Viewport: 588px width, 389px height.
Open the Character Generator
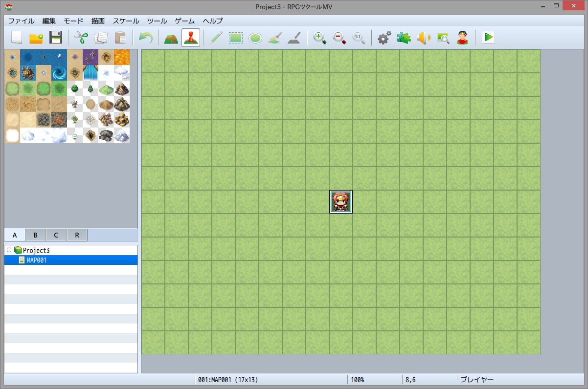[462, 38]
